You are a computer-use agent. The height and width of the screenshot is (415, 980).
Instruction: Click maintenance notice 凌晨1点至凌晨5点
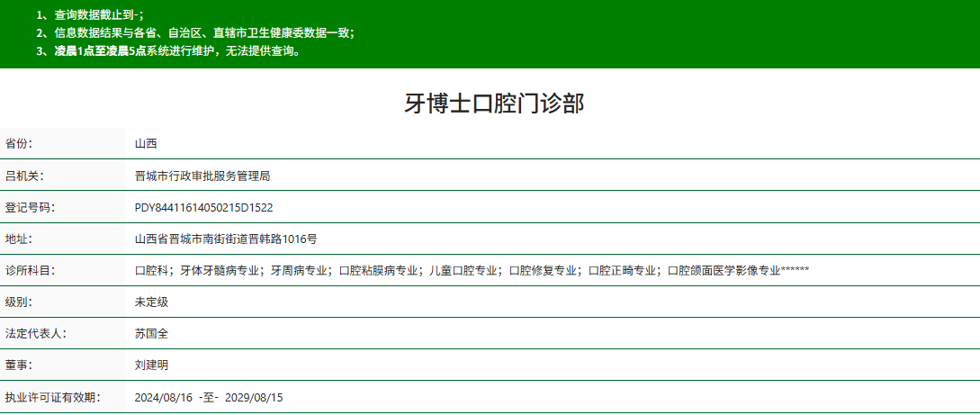169,51
